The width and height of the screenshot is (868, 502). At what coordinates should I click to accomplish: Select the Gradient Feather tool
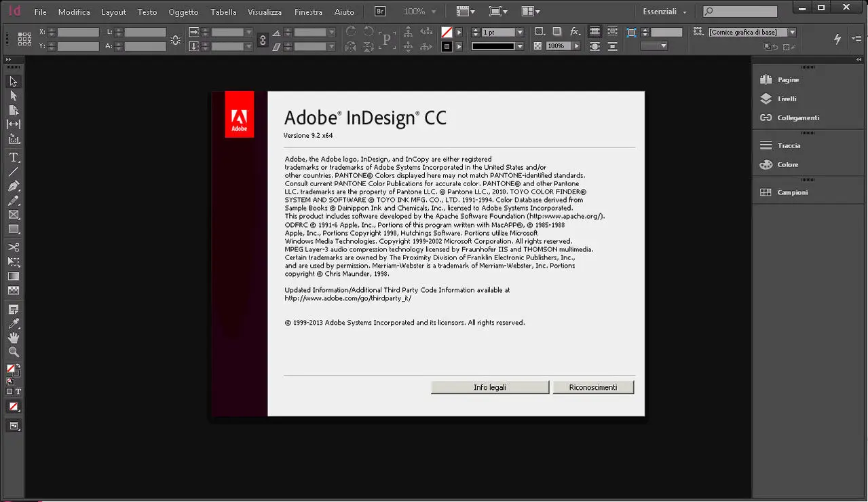click(14, 291)
